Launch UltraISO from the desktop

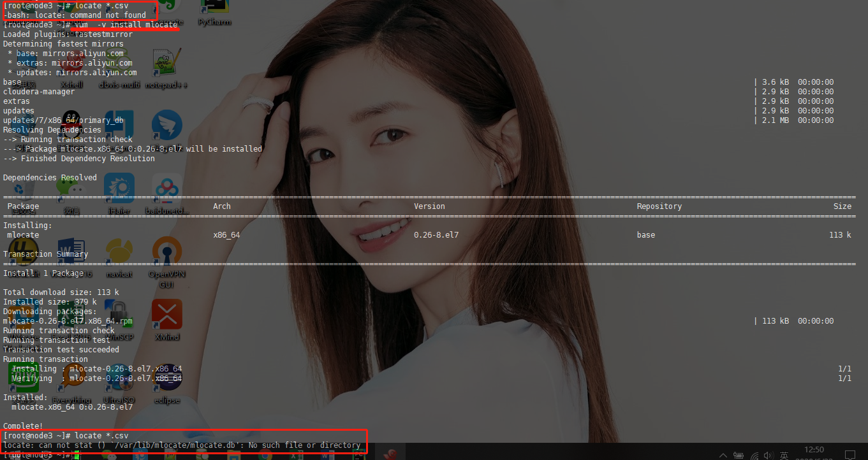(x=119, y=382)
